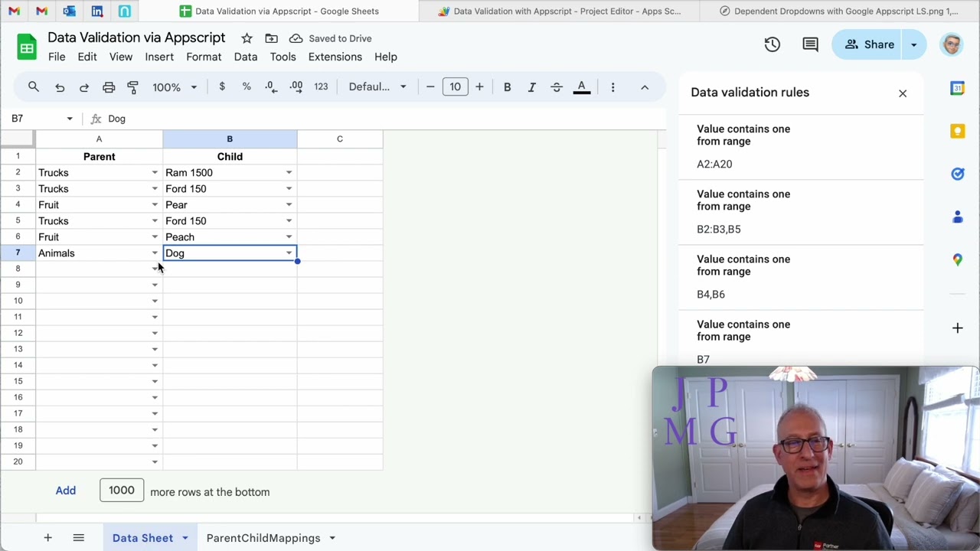Screen dimensions: 980x551
Task: Redo the last action
Action: coord(84,87)
